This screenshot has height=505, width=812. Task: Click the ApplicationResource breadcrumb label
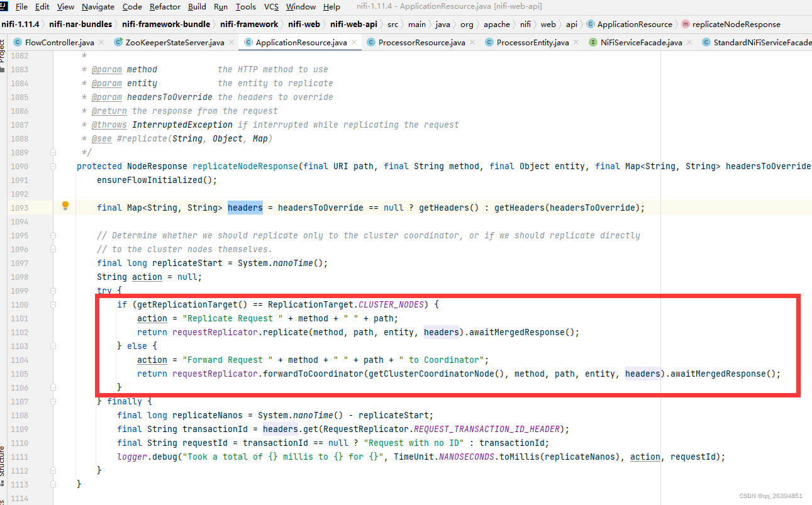pos(635,24)
